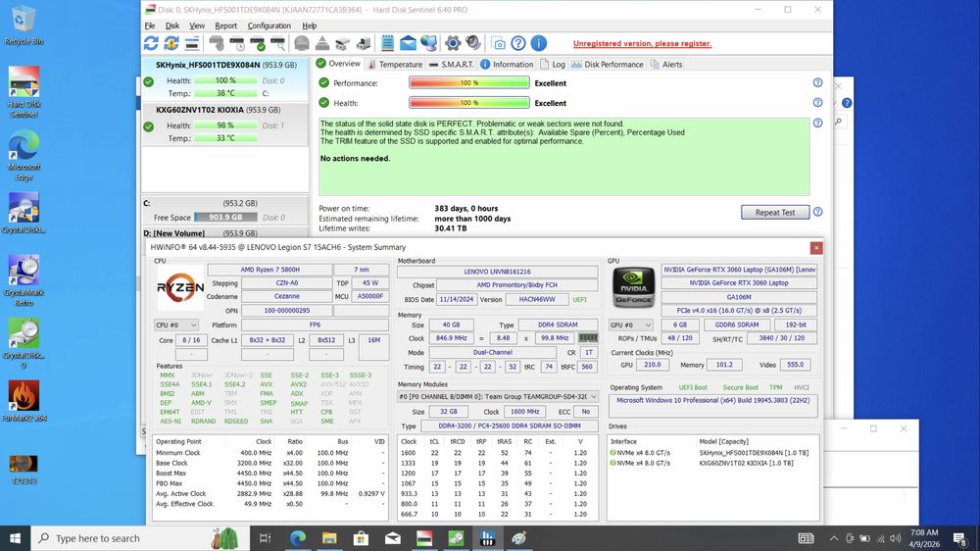Select the SKHynix_HFS001TDE9X084N disk entry
This screenshot has width=980, height=551.
(x=225, y=78)
